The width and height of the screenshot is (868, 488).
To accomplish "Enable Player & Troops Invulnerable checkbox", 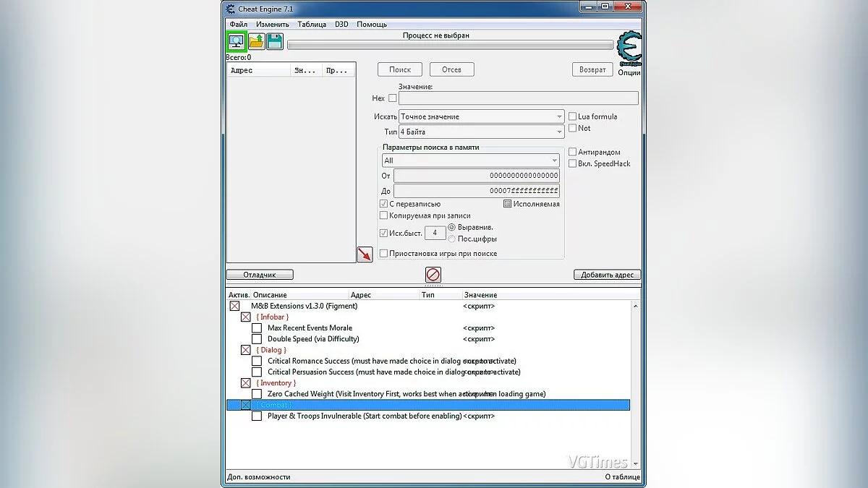I will pyautogui.click(x=256, y=416).
